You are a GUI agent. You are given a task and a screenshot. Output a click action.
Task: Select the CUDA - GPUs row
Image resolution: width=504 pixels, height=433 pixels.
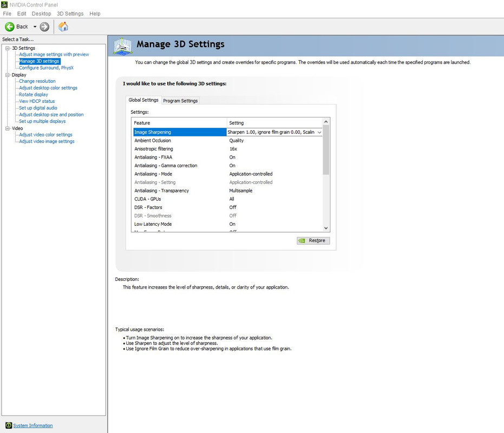point(228,199)
